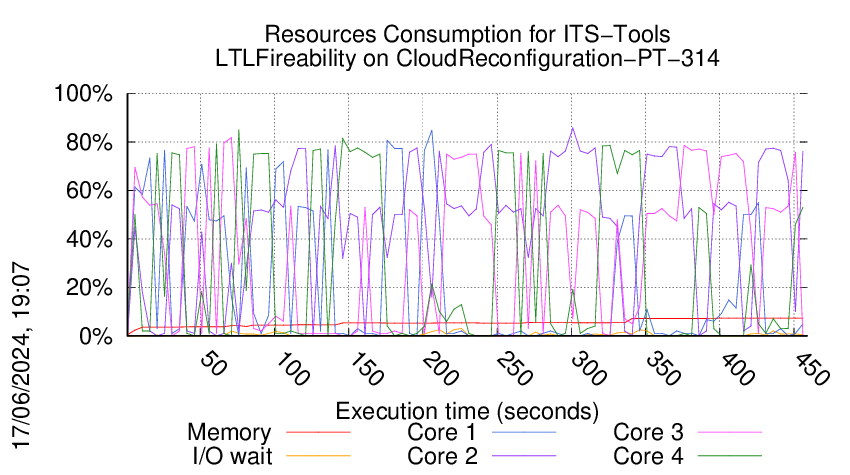Click the 0% y-axis label

[x=96, y=336]
